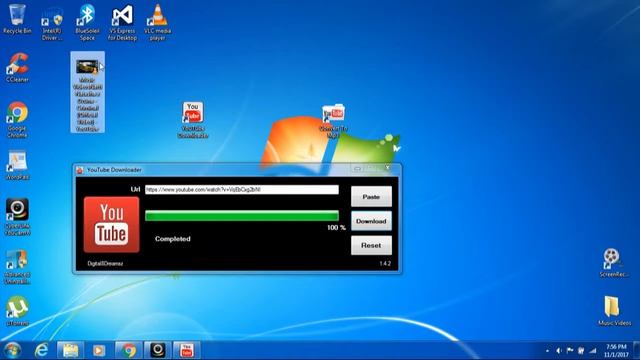Switch to Chrome on the taskbar
Screen dimensions: 640x360
click(x=129, y=351)
